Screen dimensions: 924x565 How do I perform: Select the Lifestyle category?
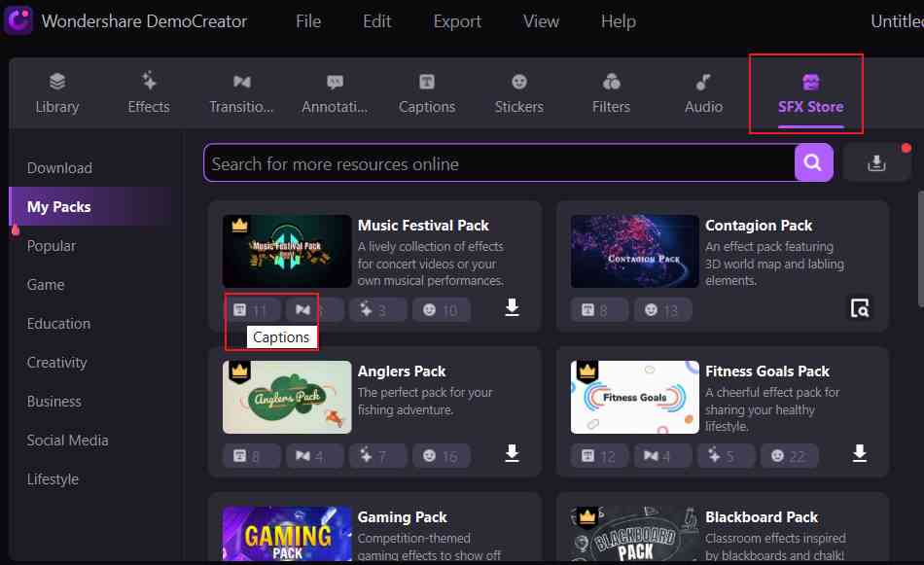53,479
